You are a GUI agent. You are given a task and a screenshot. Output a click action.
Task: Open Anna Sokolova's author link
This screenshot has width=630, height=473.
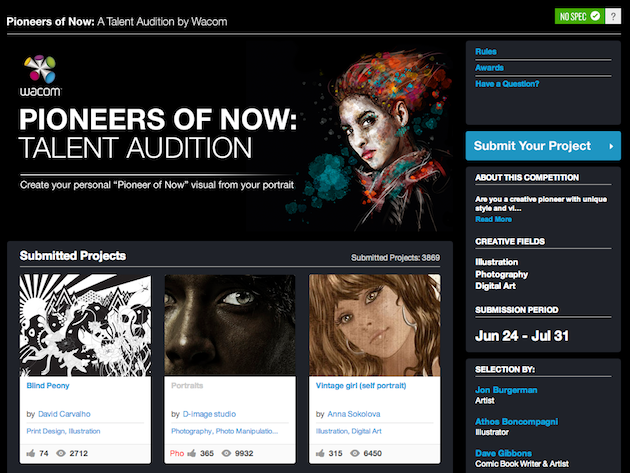pos(354,414)
